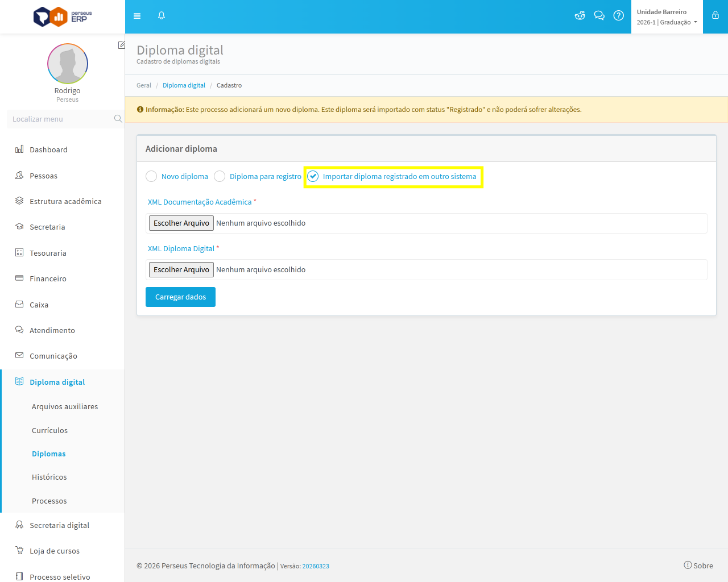
Task: Open the notifications bell
Action: (162, 16)
